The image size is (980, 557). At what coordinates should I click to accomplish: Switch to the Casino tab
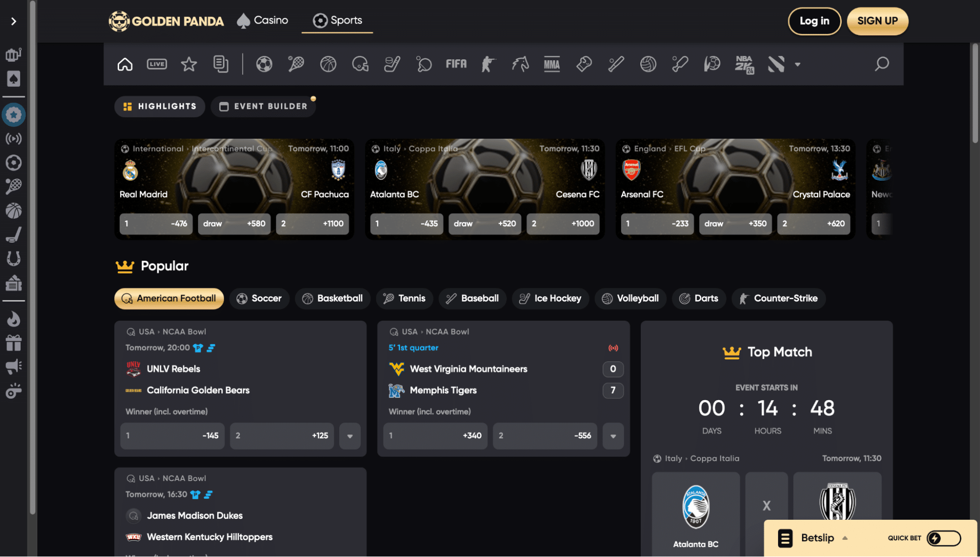coord(263,21)
